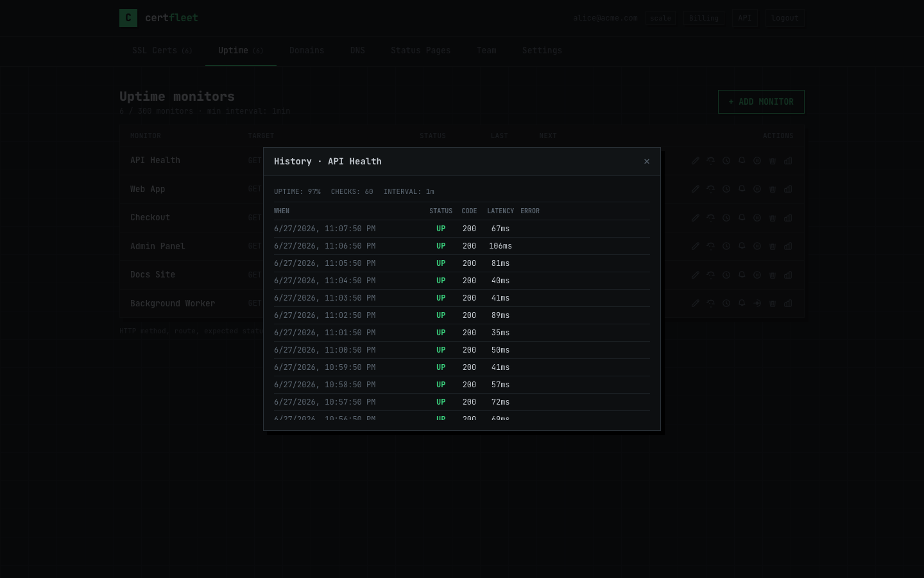This screenshot has width=924, height=578.
Task: Open the API link in header
Action: click(745, 18)
